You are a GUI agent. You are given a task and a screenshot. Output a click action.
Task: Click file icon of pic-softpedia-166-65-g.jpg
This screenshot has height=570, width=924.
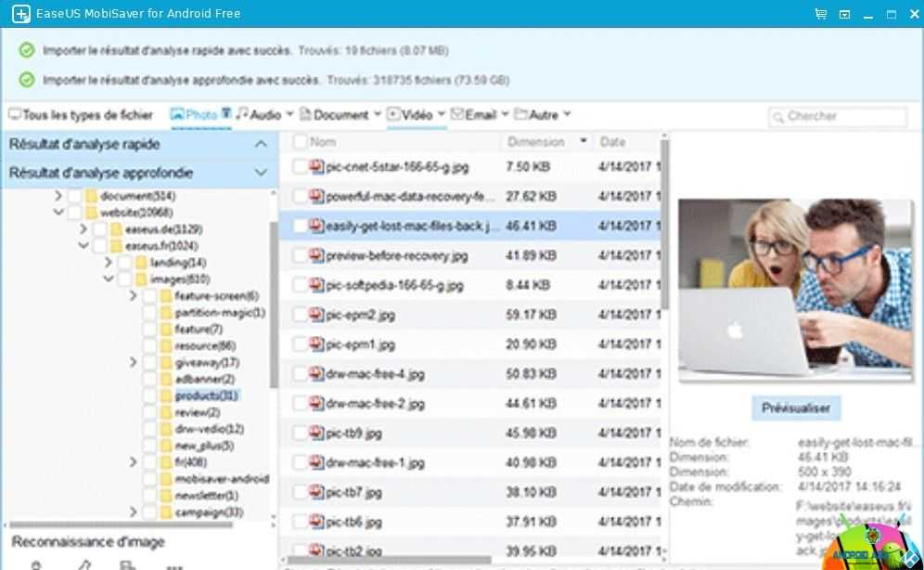(317, 285)
